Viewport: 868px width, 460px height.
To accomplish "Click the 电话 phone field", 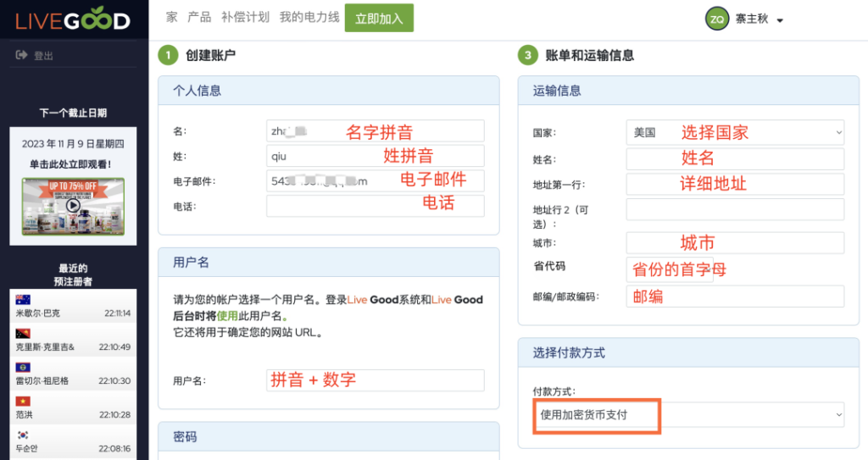I will click(376, 206).
